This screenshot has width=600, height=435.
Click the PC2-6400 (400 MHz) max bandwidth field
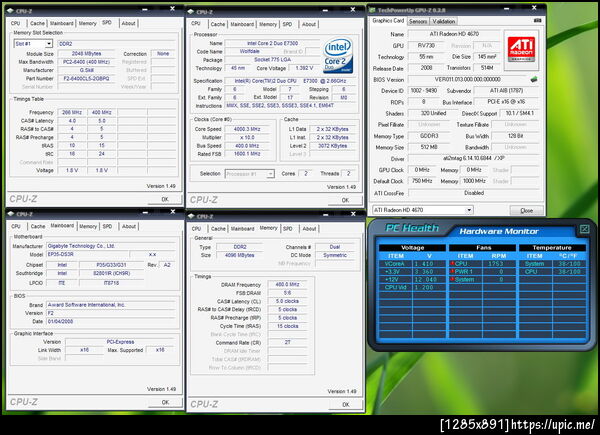coord(87,62)
